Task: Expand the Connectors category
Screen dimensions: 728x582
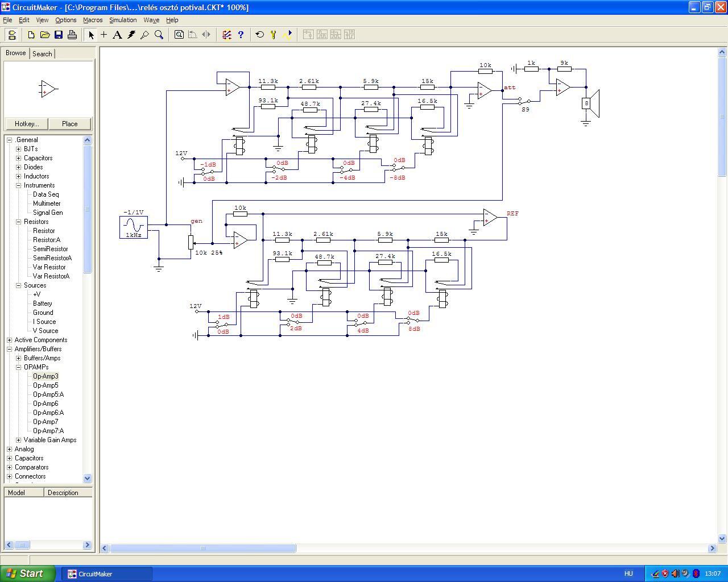Action: coord(10,476)
